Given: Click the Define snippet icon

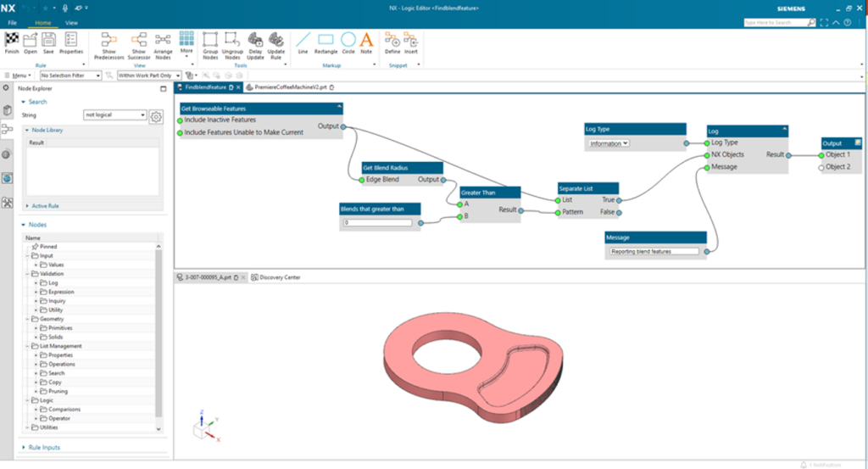Looking at the screenshot, I should point(392,40).
